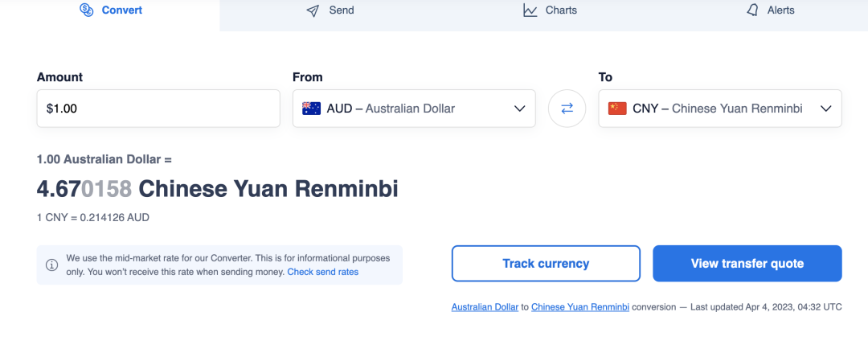
Task: Click the View transfer quote button
Action: coord(747,264)
